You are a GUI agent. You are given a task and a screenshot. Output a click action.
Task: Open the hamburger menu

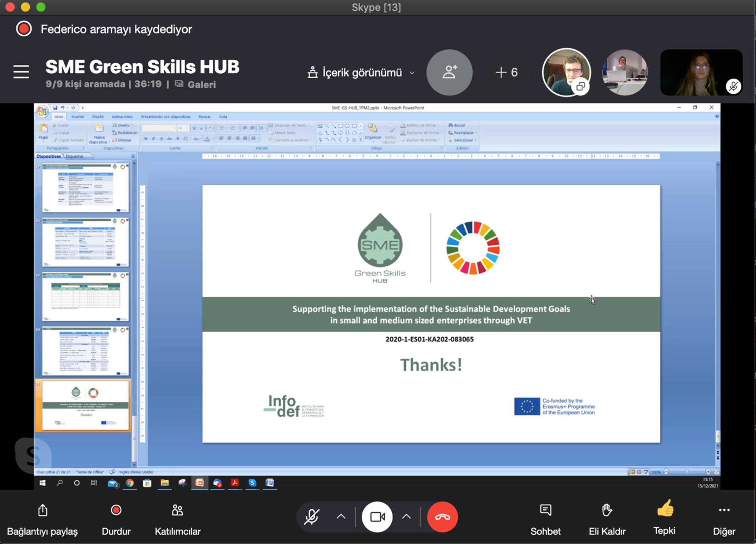(x=21, y=72)
